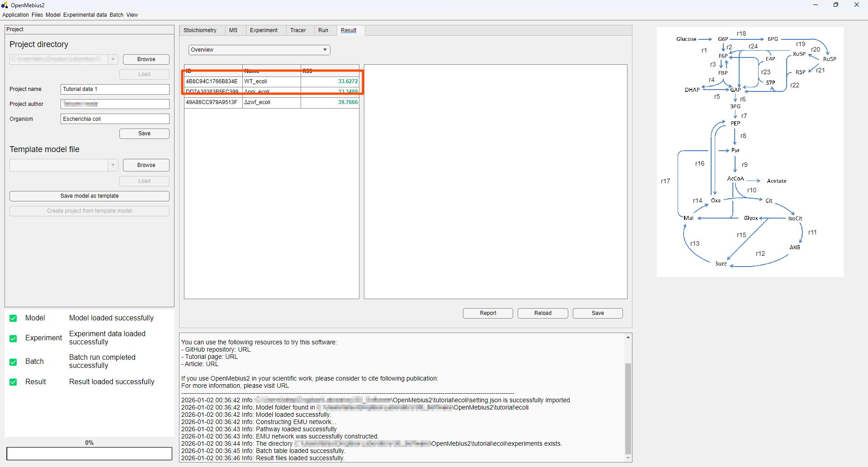Select the Δzwf_ecoli result row
The width and height of the screenshot is (868, 467).
(271, 102)
